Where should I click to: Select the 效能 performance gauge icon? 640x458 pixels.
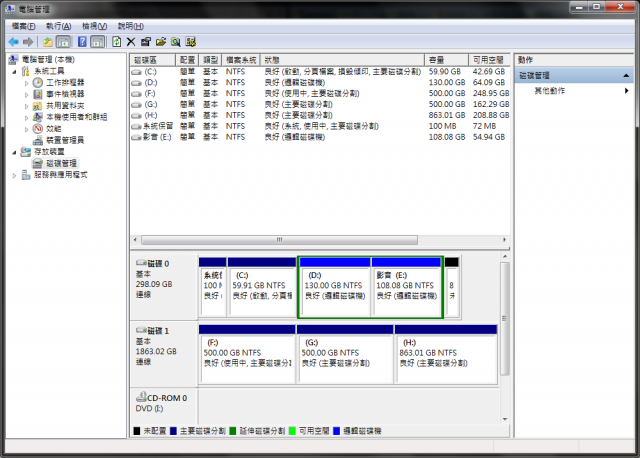(x=38, y=129)
